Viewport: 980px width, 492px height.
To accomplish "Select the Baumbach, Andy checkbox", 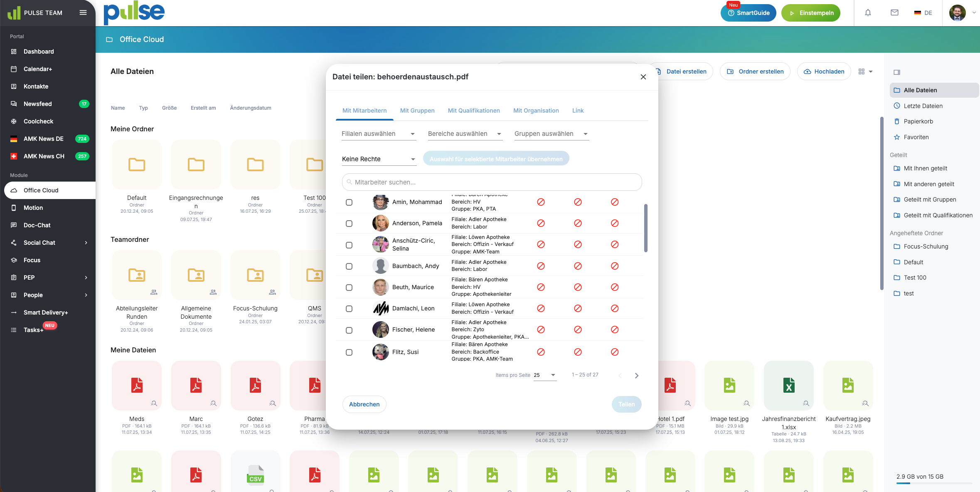I will point(349,266).
